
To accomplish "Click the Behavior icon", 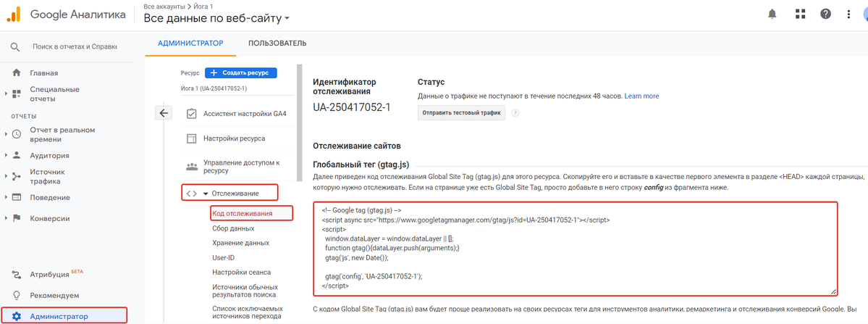I will (17, 197).
